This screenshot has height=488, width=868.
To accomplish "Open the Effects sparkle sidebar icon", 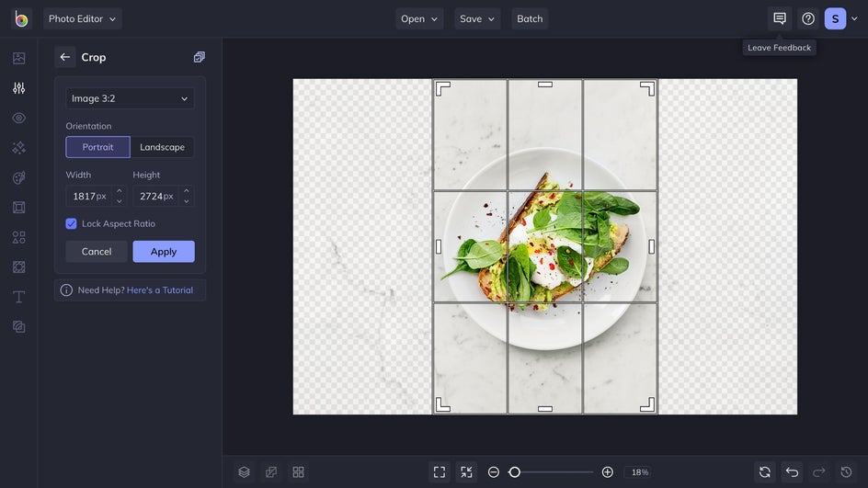I will tap(18, 148).
